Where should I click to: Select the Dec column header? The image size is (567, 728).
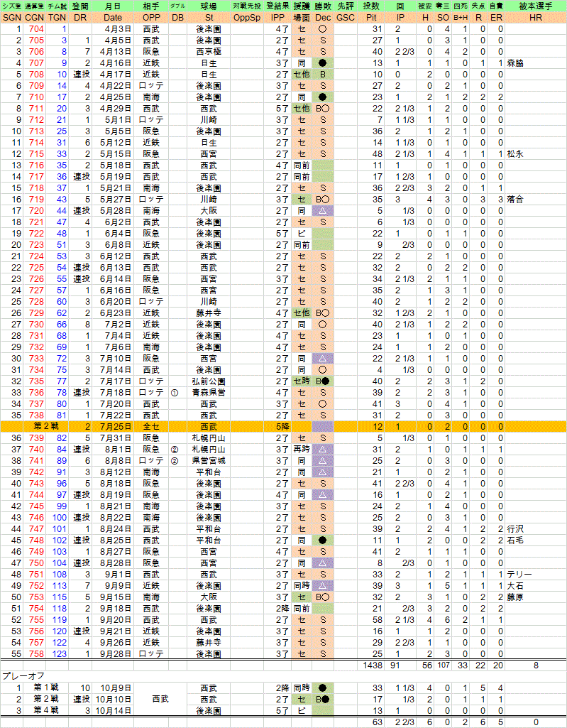[322, 18]
